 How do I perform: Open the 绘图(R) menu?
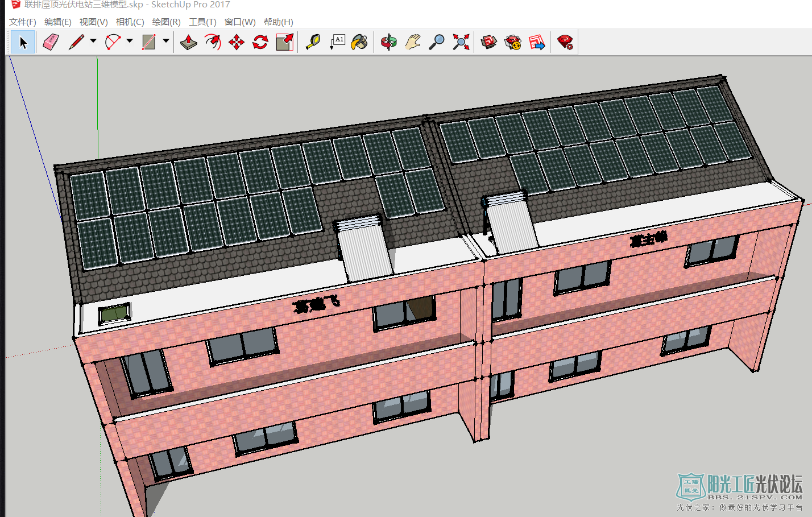(x=166, y=22)
